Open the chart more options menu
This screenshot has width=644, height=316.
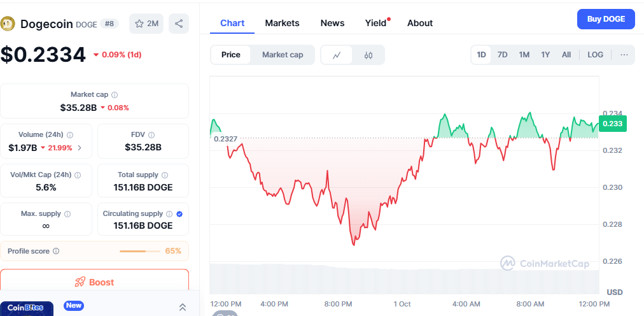[624, 55]
